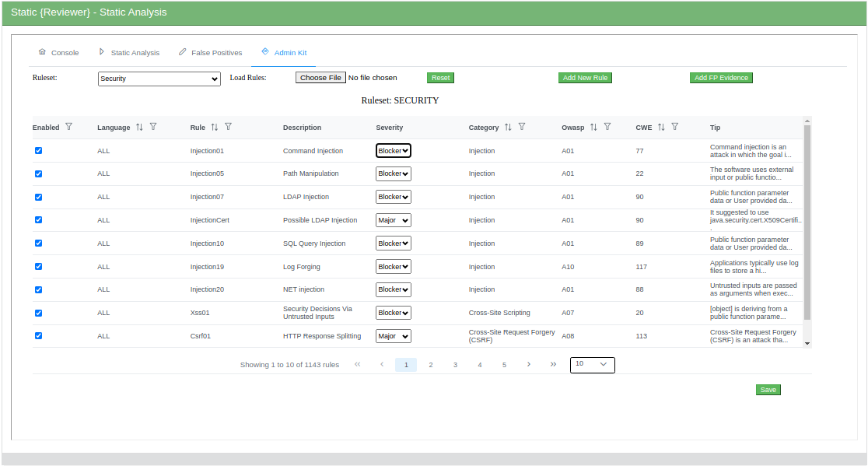The width and height of the screenshot is (868, 466).
Task: Filter the Rule column
Action: click(228, 126)
